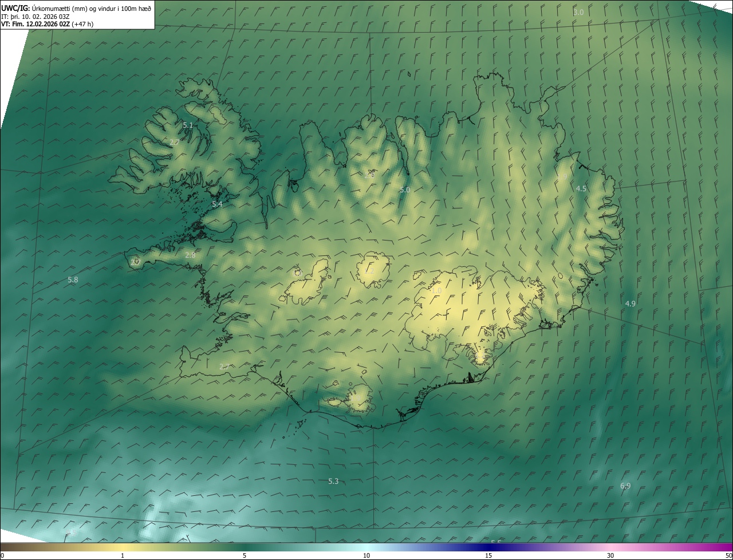Click the '1' tick label on the color scale
733x560 pixels.
[123, 555]
